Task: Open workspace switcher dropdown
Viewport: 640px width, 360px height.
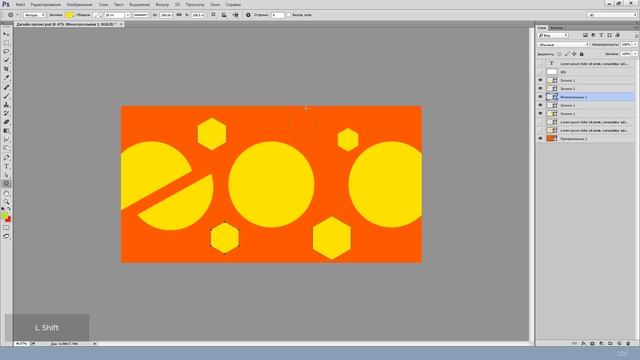Action: (612, 15)
